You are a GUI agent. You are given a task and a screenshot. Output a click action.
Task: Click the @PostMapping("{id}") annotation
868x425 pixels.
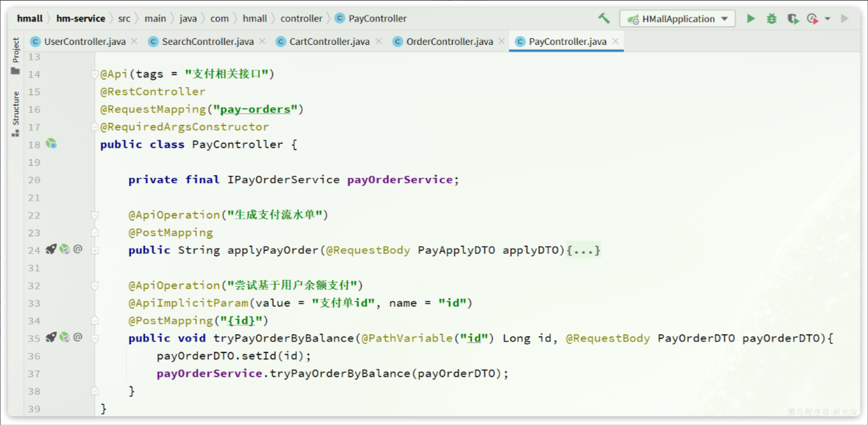tap(199, 320)
